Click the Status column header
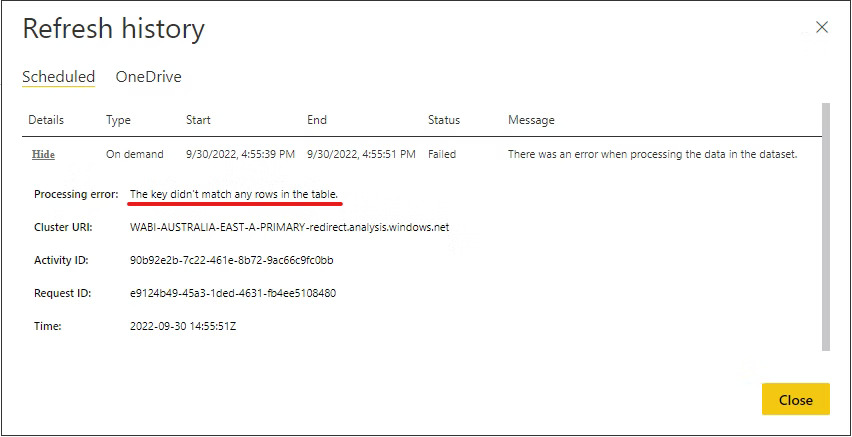Image resolution: width=852 pixels, height=437 pixels. coord(444,120)
